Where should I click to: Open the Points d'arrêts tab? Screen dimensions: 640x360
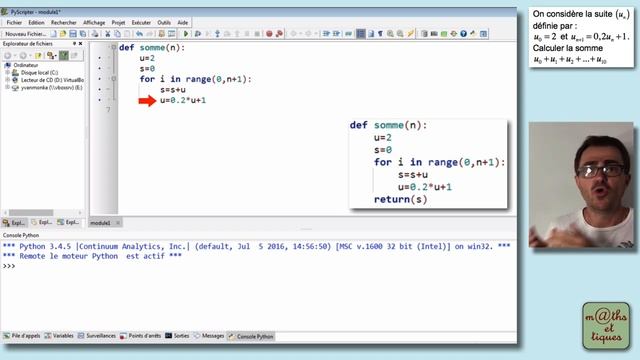(140, 336)
